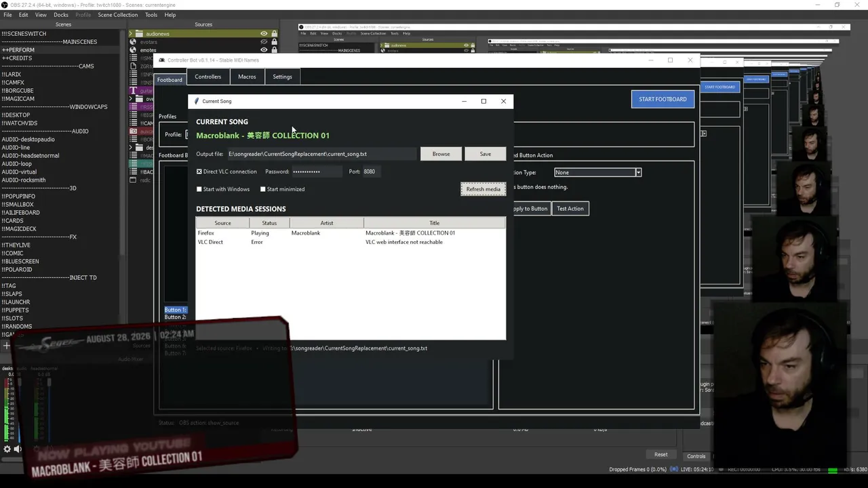
Task: Select the !!POPUPINFO scene
Action: coord(61,197)
